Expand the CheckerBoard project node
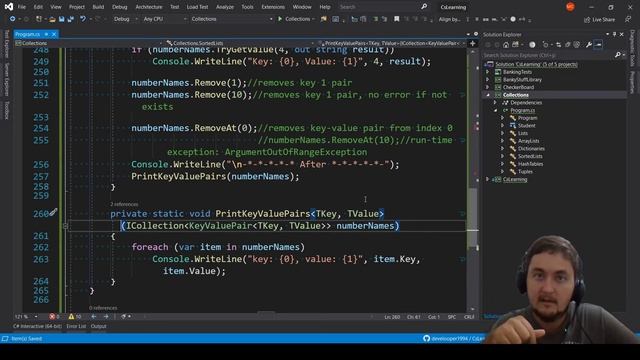Image resolution: width=640 pixels, height=360 pixels. tap(488, 87)
